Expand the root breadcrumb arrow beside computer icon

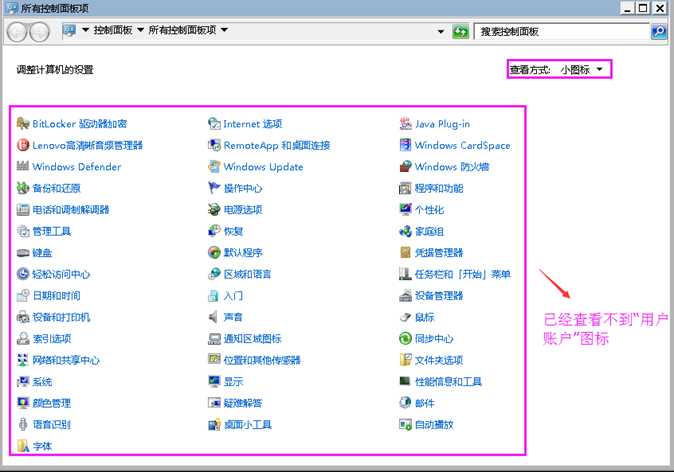(x=85, y=30)
